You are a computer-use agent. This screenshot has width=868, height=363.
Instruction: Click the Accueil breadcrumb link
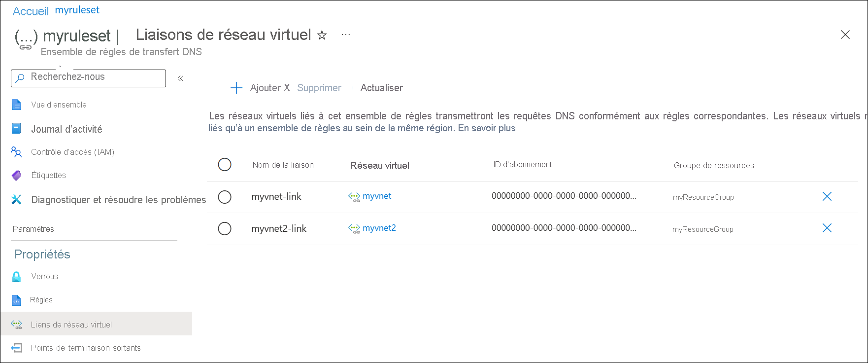pos(31,11)
